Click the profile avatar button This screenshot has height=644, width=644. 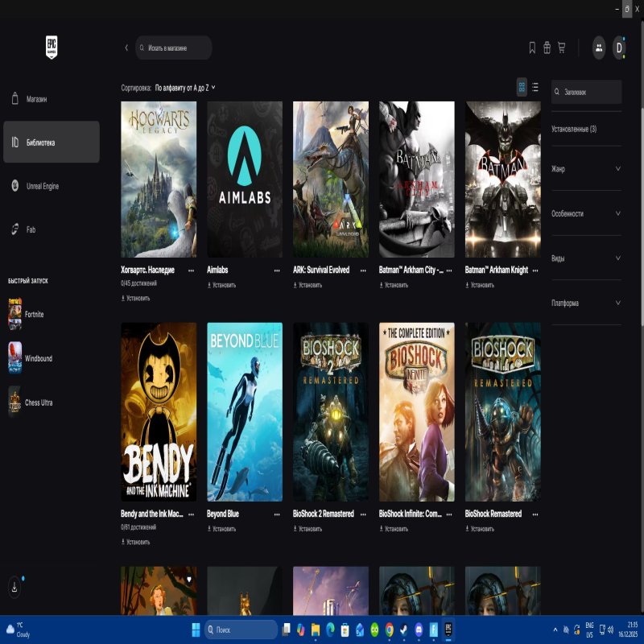[x=619, y=47]
